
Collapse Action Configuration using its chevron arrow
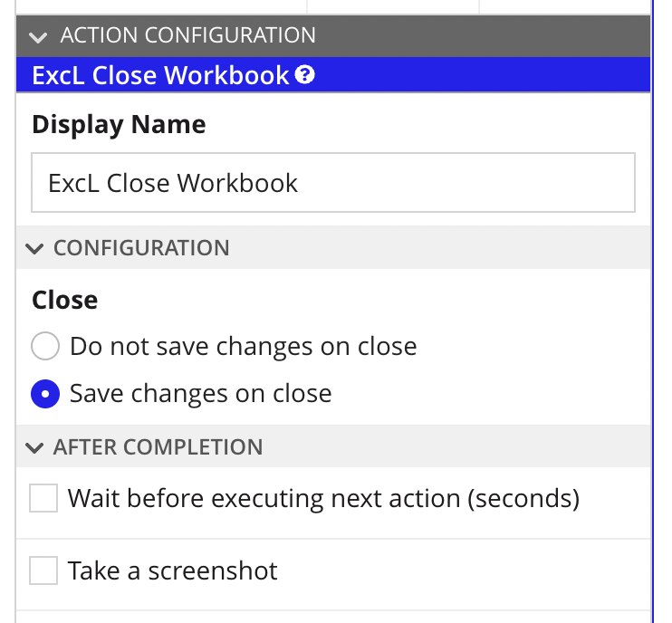(x=38, y=38)
